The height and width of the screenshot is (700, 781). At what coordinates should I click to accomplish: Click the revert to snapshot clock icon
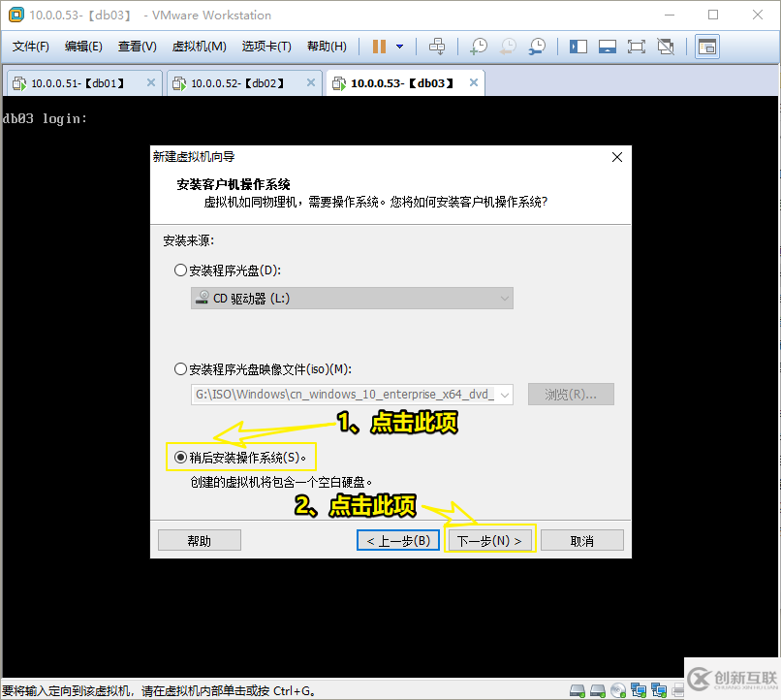508,47
